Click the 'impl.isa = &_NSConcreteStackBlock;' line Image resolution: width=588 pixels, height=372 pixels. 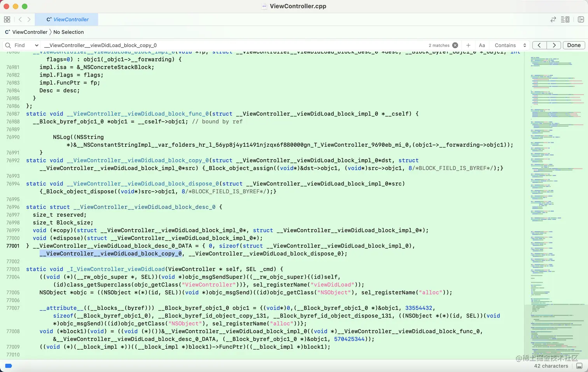point(97,67)
